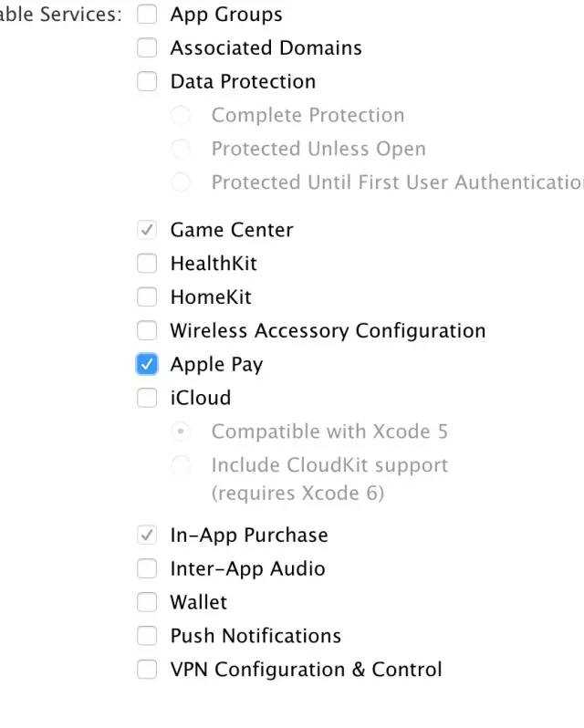Check the Associated Domains service
584x728 pixels.
147,47
